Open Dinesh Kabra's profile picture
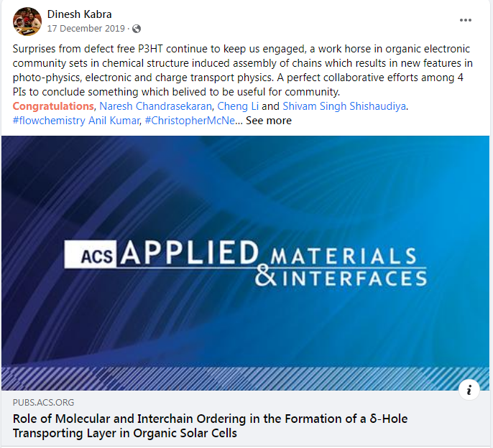493x448 pixels. point(27,22)
